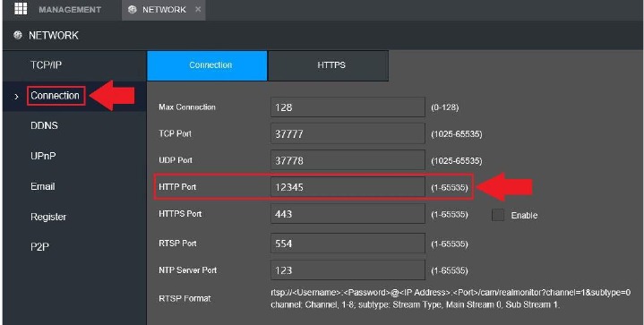This screenshot has height=325, width=644.
Task: Select Connection in the sidebar
Action: [56, 96]
